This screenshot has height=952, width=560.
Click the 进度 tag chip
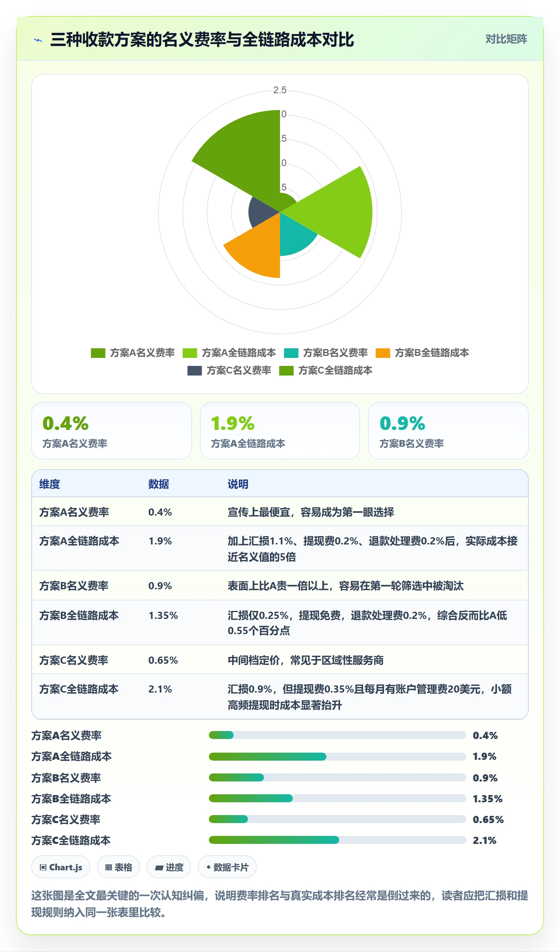pyautogui.click(x=169, y=867)
